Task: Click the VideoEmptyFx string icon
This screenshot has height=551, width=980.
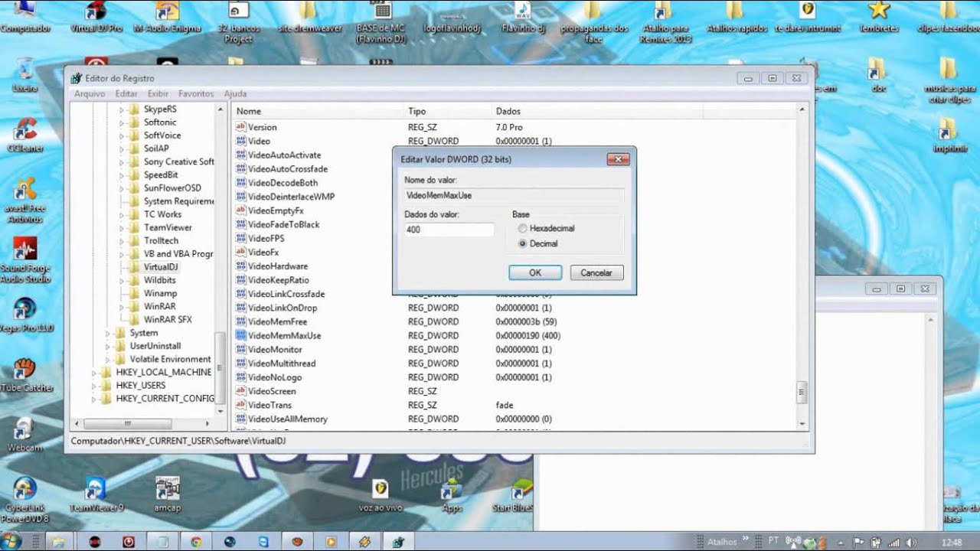Action: 240,210
